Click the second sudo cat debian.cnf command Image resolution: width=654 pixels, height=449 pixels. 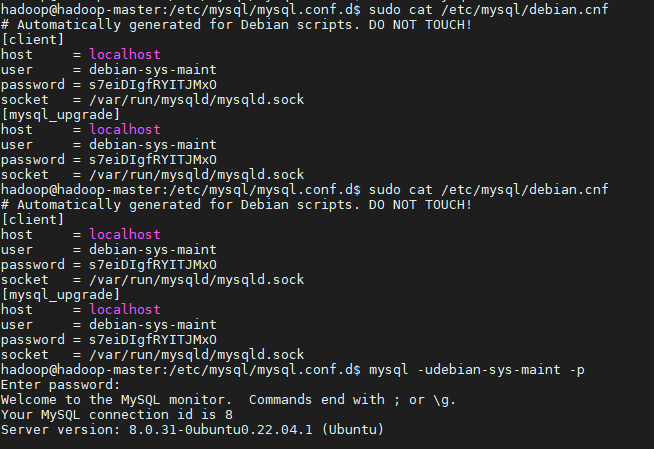pos(488,190)
